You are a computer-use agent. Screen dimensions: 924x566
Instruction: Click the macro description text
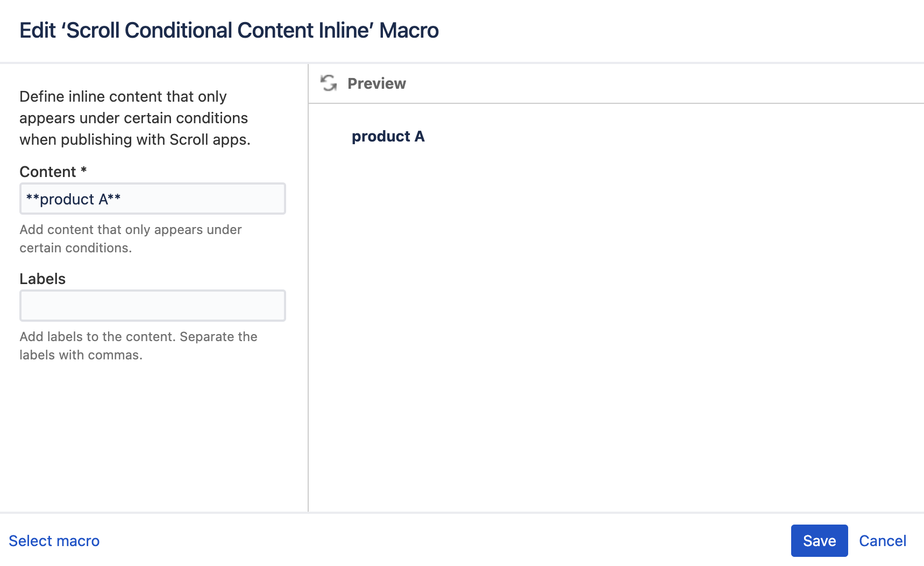coord(133,118)
